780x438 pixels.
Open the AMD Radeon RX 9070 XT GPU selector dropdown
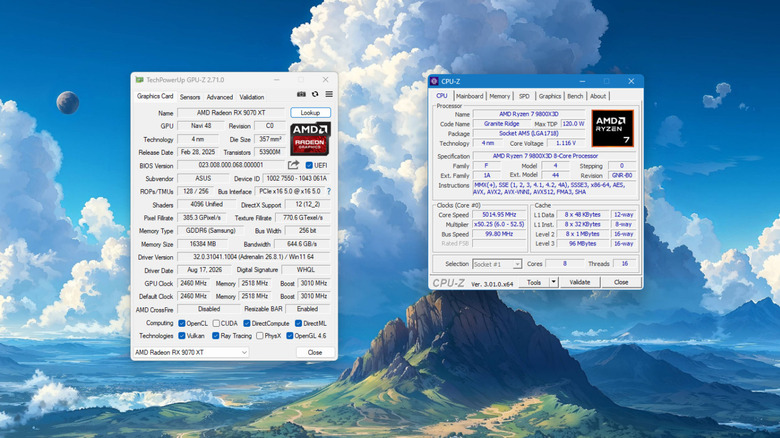click(191, 352)
